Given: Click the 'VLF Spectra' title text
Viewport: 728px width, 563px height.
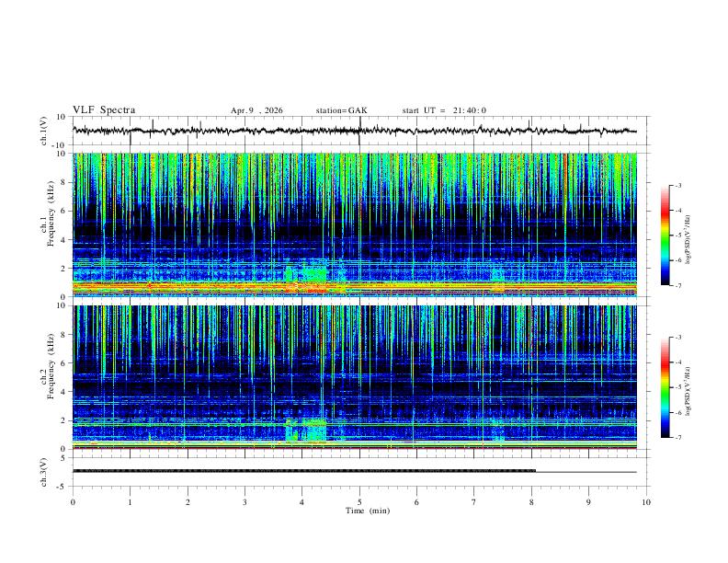Looking at the screenshot, I should (x=104, y=110).
